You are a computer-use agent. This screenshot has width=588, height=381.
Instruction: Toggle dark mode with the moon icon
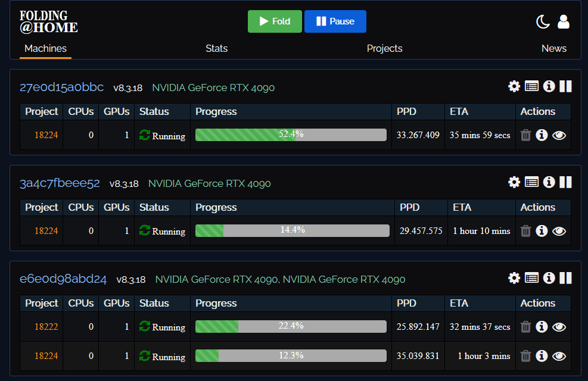click(x=543, y=21)
